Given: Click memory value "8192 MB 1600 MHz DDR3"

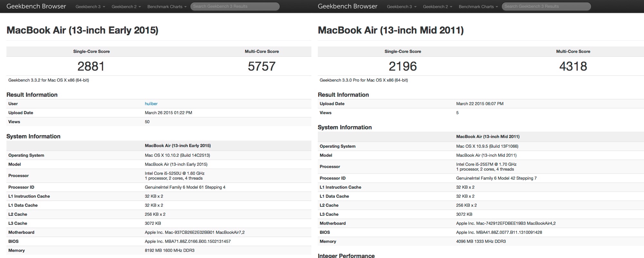Looking at the screenshot, I should [170, 250].
